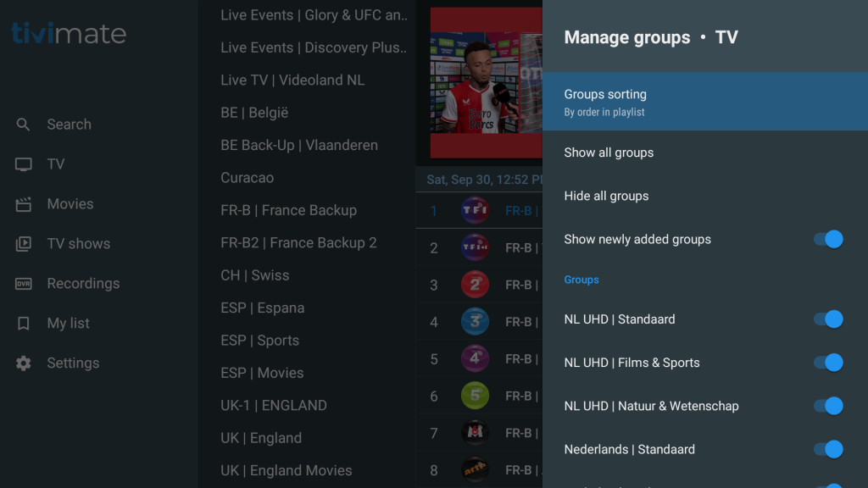Toggle Show newly added groups switch
This screenshot has height=488, width=868.
pyautogui.click(x=828, y=239)
